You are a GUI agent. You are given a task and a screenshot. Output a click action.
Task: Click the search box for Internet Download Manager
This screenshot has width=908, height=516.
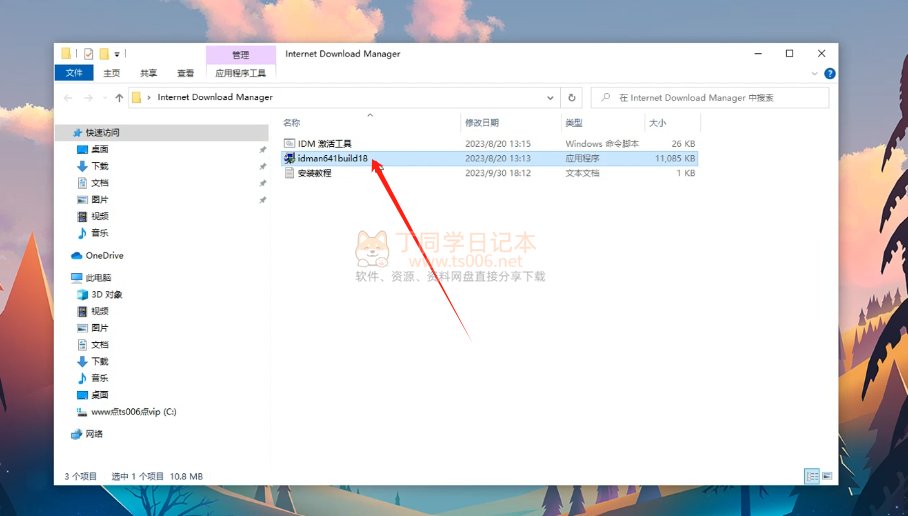point(710,98)
